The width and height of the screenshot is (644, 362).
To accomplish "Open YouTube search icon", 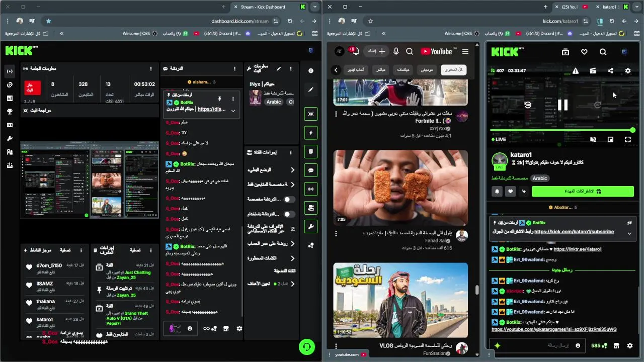I will pos(410,51).
